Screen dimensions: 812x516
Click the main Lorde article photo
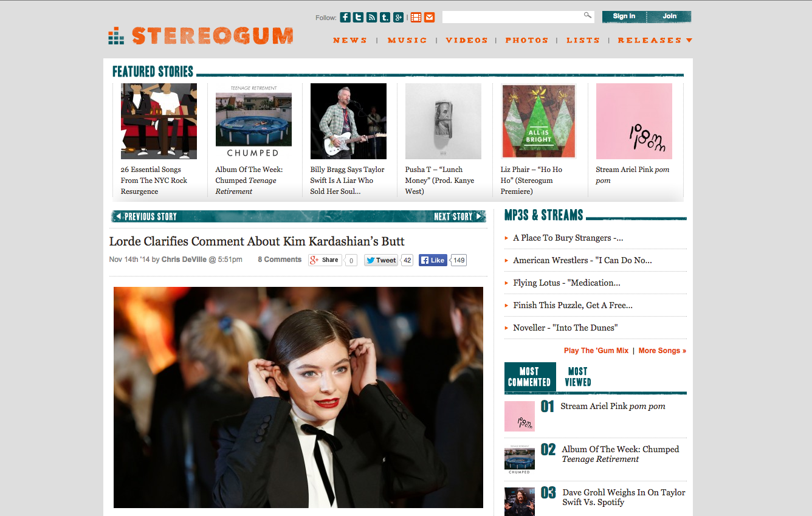(298, 397)
